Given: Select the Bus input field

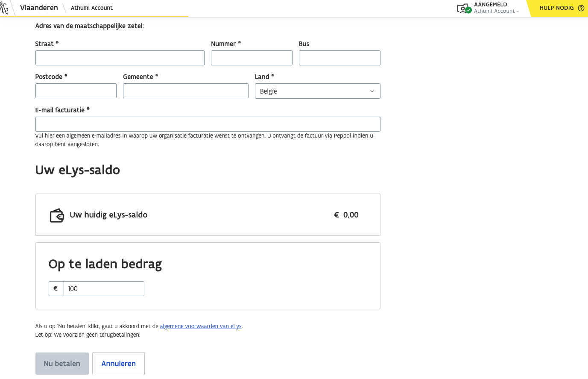Looking at the screenshot, I should click(x=339, y=58).
